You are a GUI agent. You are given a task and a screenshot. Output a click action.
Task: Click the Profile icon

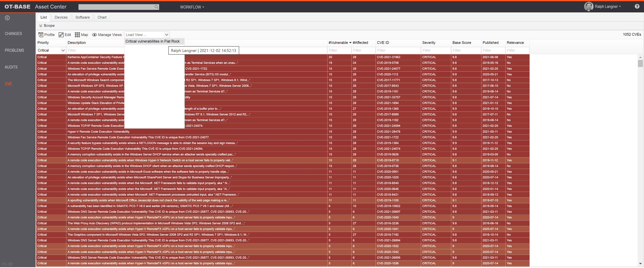click(40, 35)
